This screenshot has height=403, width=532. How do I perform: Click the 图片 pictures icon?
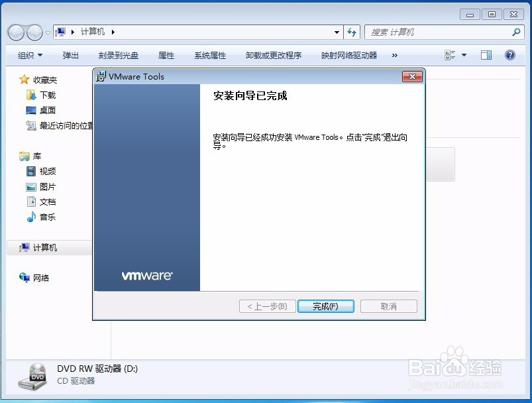pyautogui.click(x=31, y=187)
